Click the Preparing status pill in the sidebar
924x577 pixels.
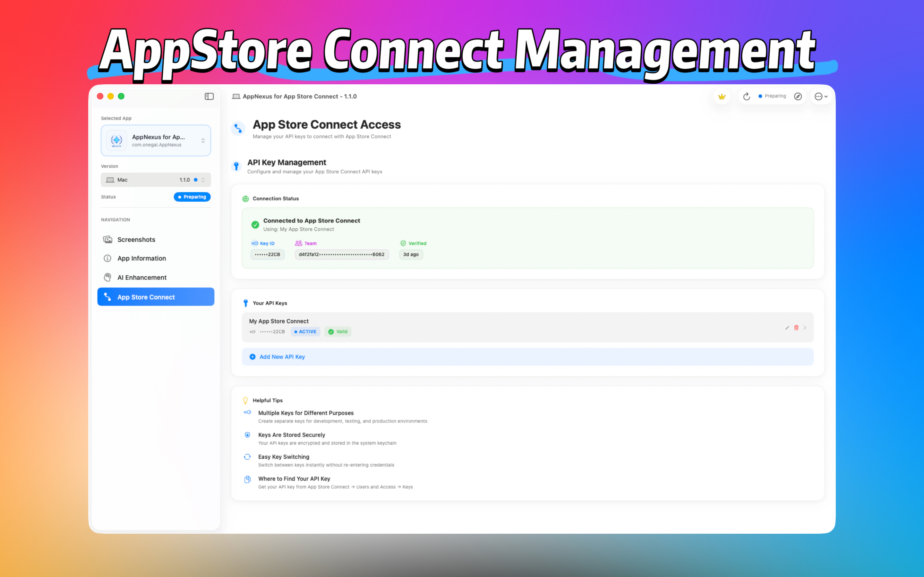pos(192,197)
